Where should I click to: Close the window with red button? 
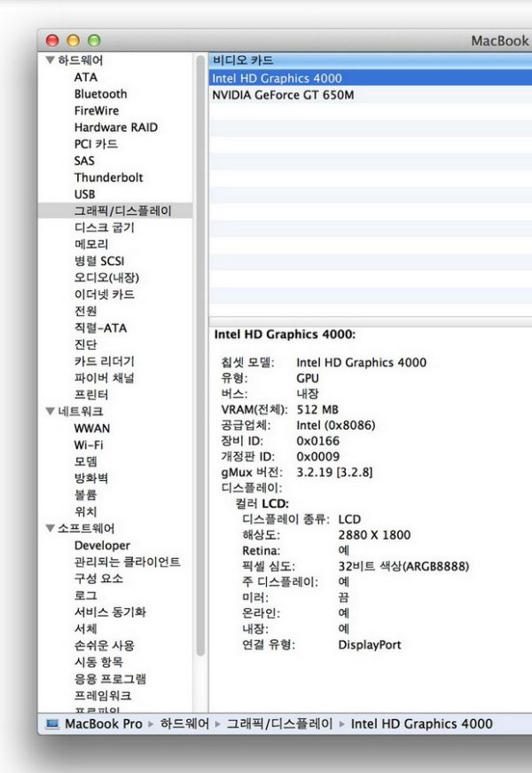(x=52, y=41)
